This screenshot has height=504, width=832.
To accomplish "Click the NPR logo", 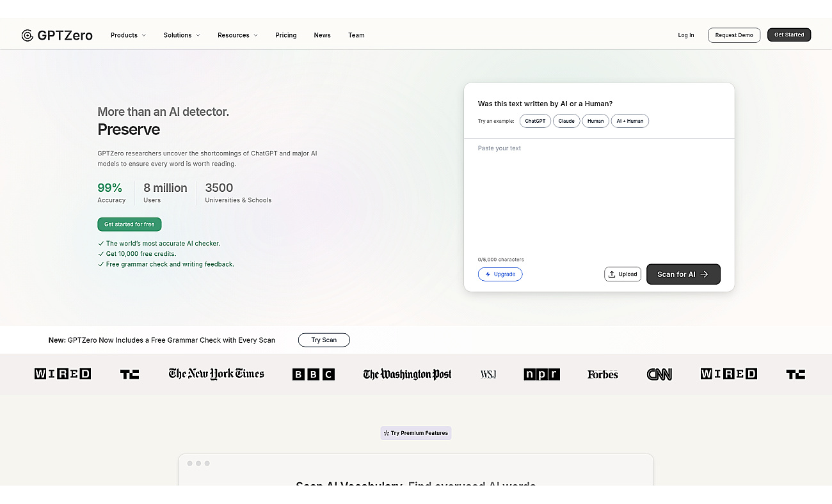I will (x=541, y=374).
